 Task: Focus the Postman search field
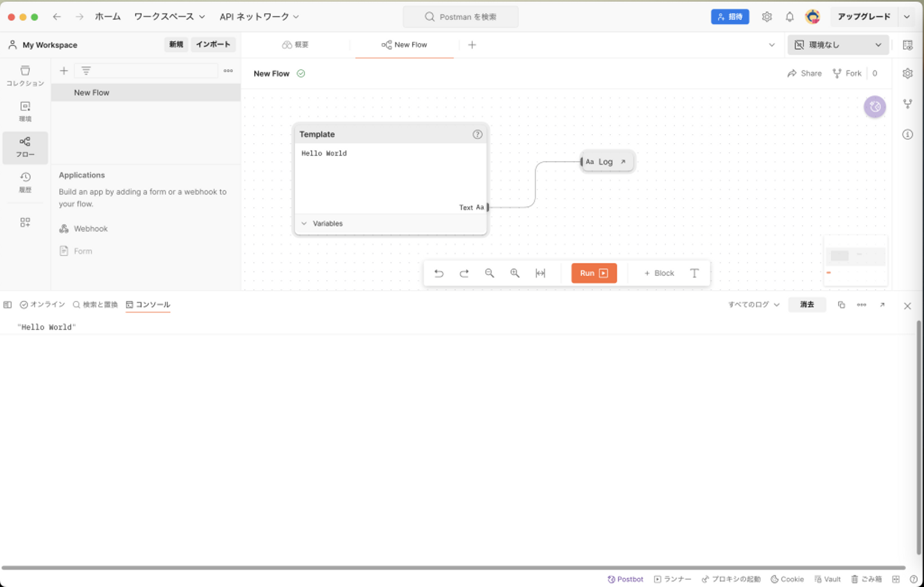pyautogui.click(x=461, y=17)
